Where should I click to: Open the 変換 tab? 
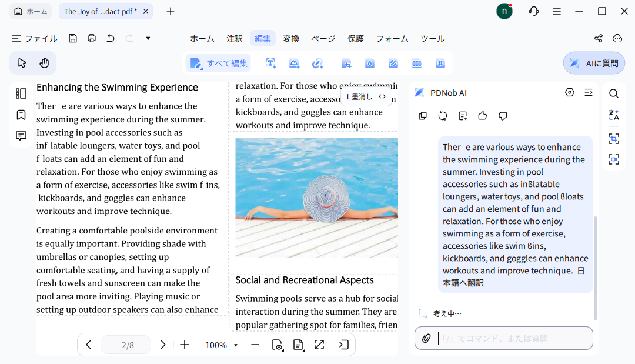click(291, 39)
